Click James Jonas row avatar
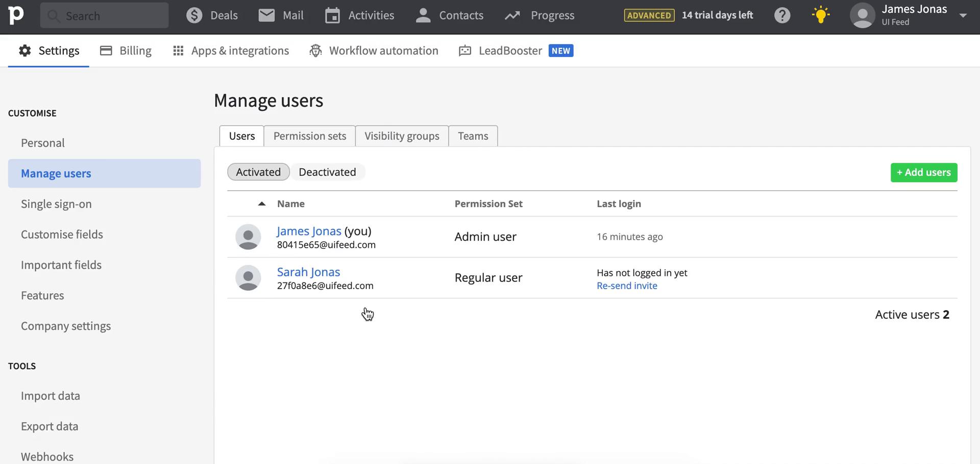Screen dimensions: 980x464 coord(248,237)
